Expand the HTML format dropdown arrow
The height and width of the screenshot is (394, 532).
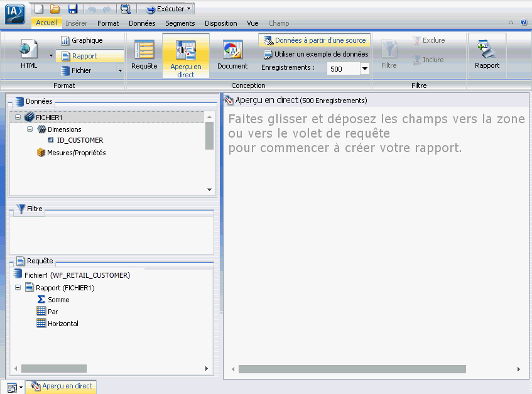[51, 56]
